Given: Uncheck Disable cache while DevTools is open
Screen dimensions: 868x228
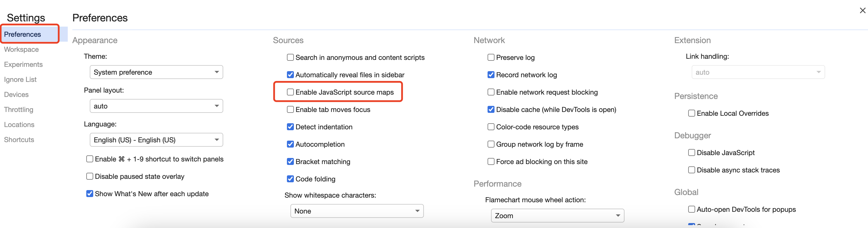Looking at the screenshot, I should (x=491, y=109).
